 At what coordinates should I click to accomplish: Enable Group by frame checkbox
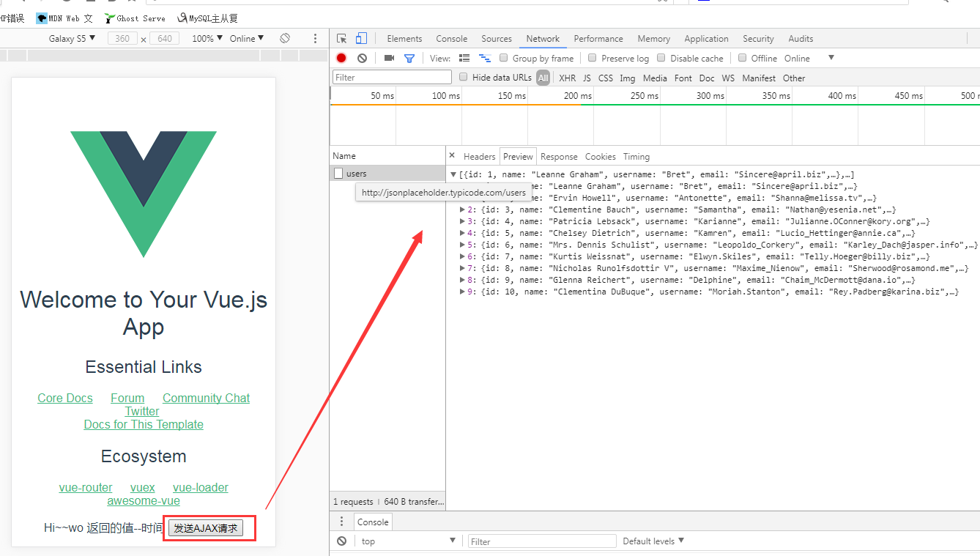pos(503,58)
